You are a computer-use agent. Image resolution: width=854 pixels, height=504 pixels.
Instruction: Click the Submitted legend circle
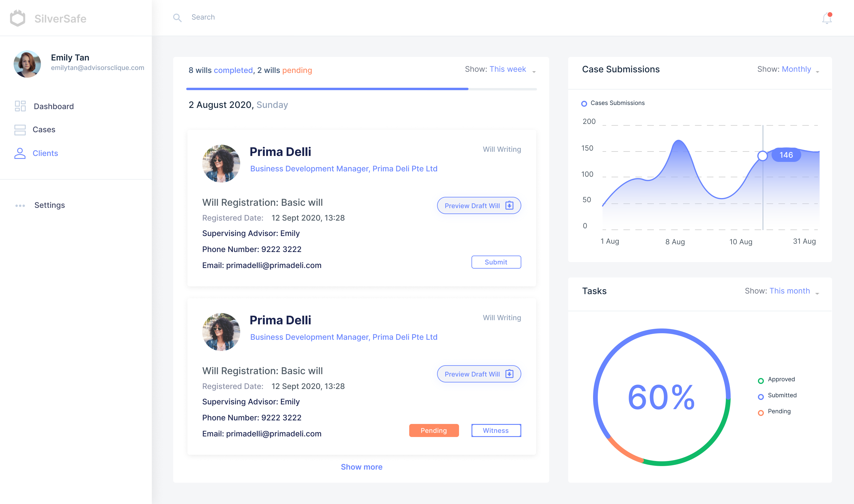click(761, 397)
